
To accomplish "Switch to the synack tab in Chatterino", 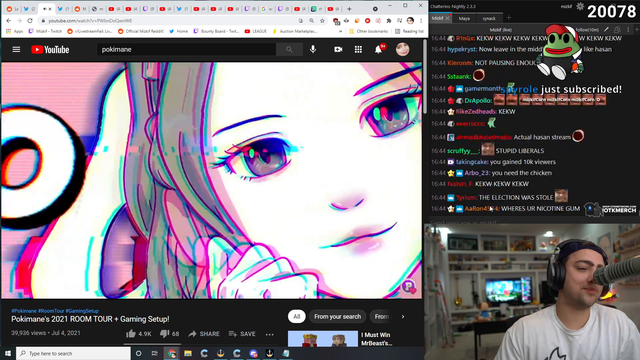I will tap(489, 18).
